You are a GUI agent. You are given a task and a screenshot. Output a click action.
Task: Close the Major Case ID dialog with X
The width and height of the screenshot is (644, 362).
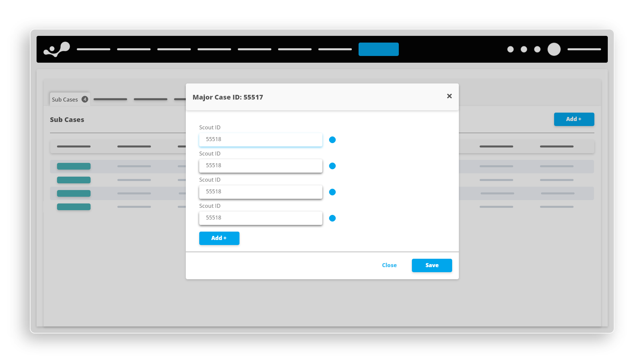pyautogui.click(x=449, y=96)
